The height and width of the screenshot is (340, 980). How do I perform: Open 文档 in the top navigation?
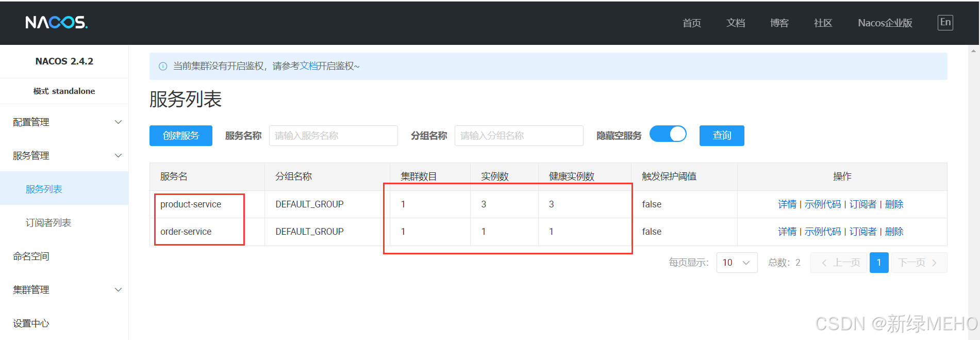tap(736, 23)
